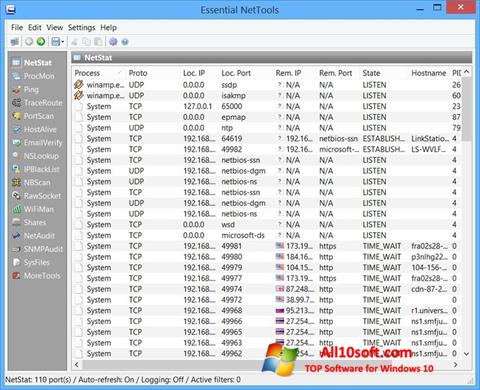
Task: Select the System row with ntp port
Action: (267, 128)
